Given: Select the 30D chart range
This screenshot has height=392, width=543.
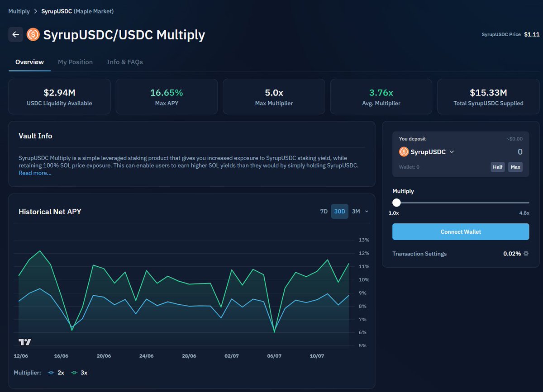Looking at the screenshot, I should (x=339, y=212).
